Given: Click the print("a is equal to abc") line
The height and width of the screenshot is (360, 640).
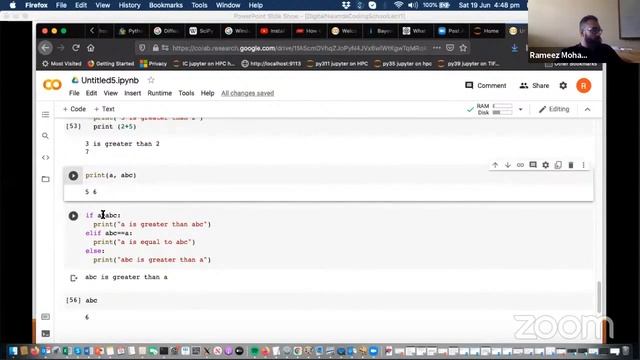Looking at the screenshot, I should coord(144,242).
